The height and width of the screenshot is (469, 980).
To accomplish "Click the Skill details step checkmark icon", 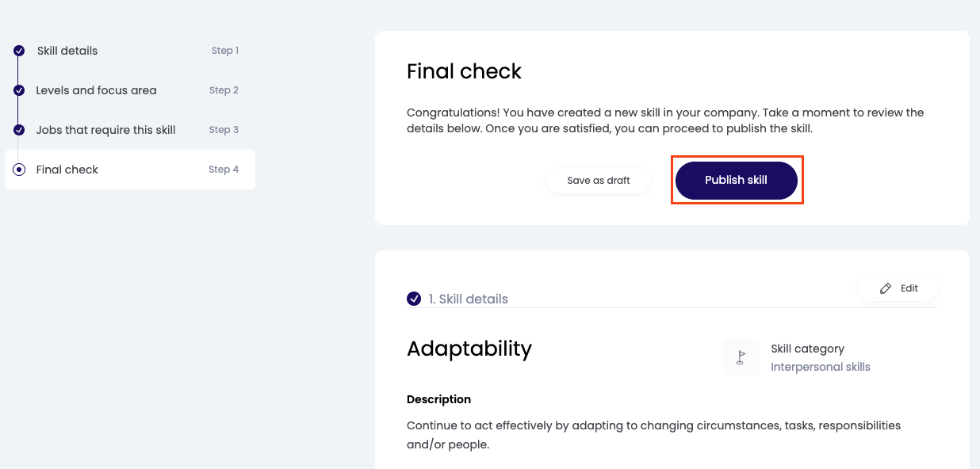I will 19,51.
